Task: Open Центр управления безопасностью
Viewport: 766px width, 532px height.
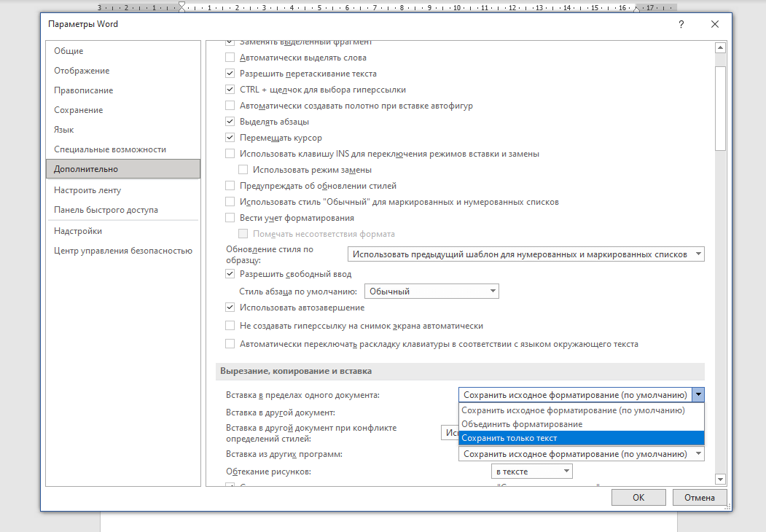Action: (x=123, y=251)
